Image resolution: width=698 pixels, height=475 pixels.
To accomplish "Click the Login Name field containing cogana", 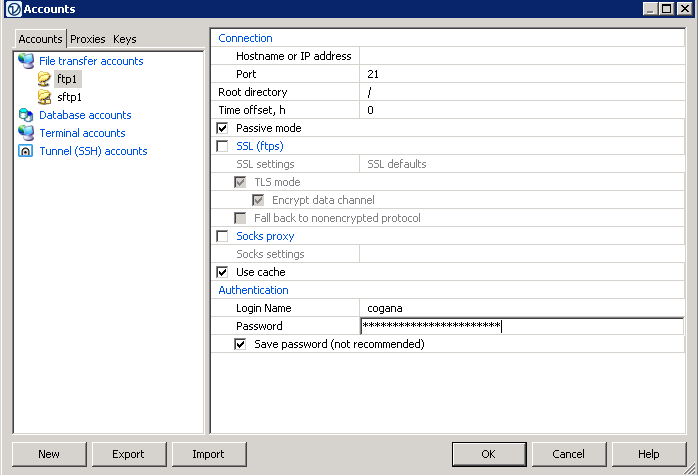I will pos(520,308).
